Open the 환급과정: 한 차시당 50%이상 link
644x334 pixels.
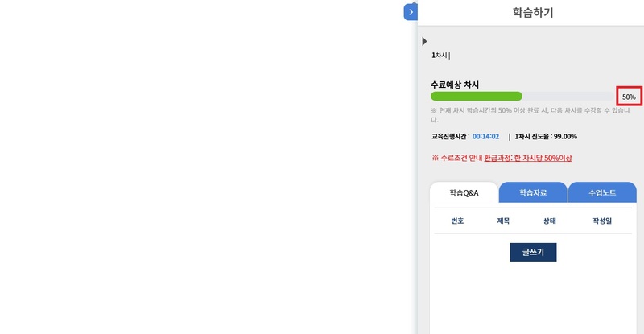(x=528, y=159)
